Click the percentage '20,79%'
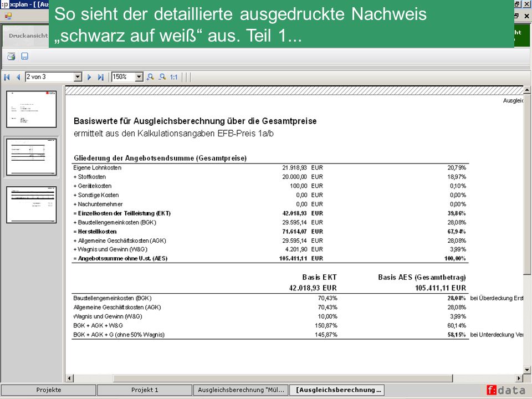The image size is (532, 399). [x=457, y=167]
